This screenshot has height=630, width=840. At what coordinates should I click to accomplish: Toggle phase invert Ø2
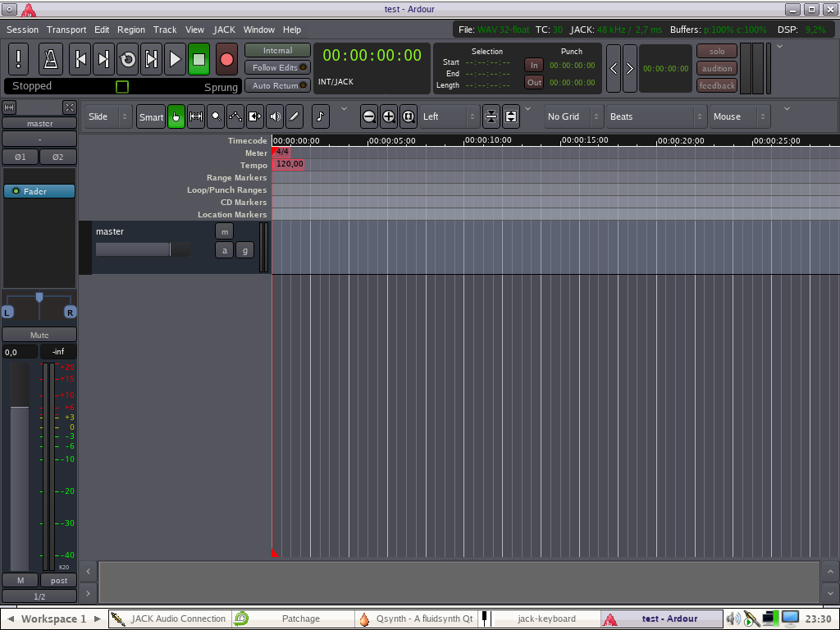click(x=58, y=157)
